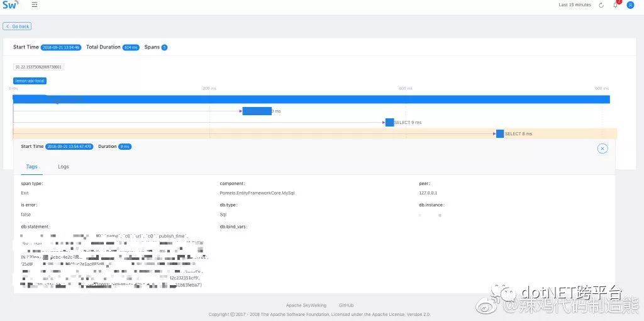Select the SELECT 8 ms span
This screenshot has width=644, height=321.
coord(500,133)
